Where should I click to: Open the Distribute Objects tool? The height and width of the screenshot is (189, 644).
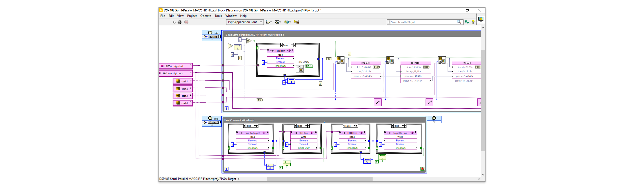(x=278, y=22)
